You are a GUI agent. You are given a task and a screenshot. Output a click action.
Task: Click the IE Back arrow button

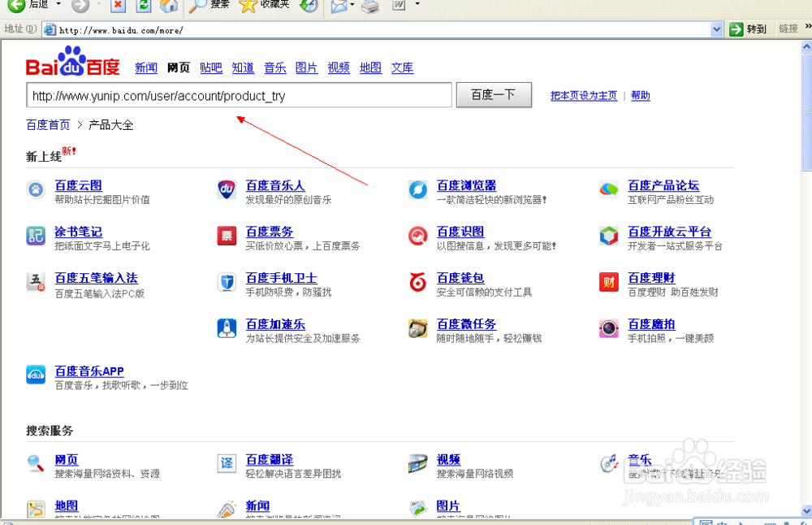coord(16,5)
